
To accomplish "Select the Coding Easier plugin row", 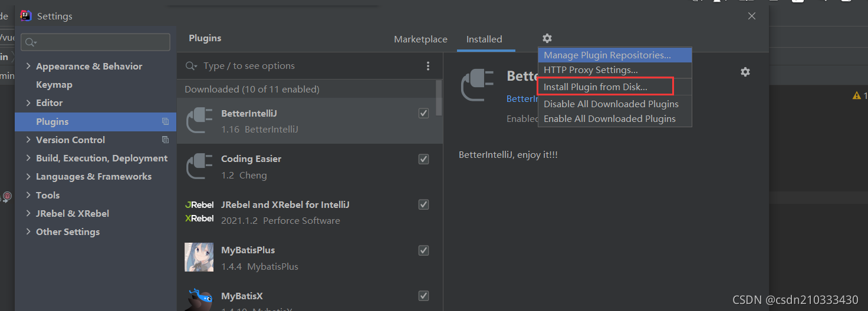I will click(310, 167).
